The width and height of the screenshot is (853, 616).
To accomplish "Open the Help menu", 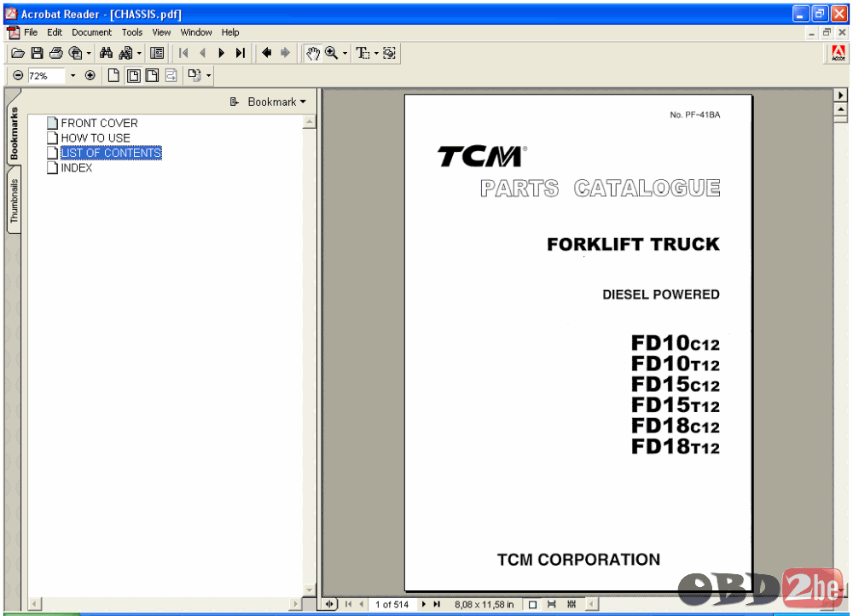I will pos(230,32).
